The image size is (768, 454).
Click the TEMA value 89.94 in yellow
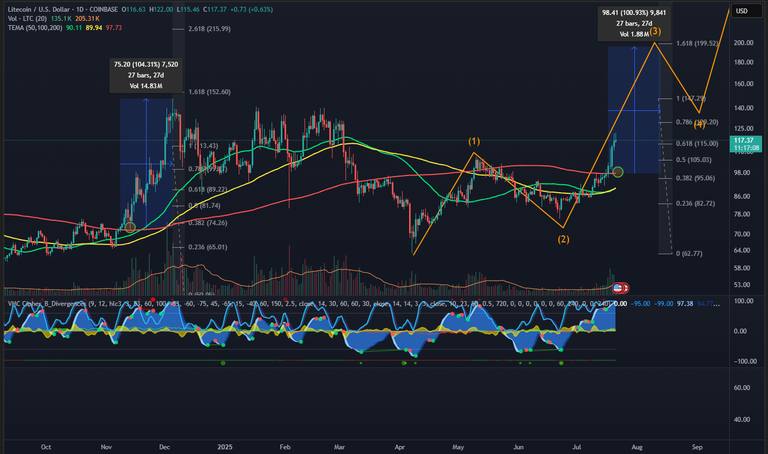pos(94,28)
